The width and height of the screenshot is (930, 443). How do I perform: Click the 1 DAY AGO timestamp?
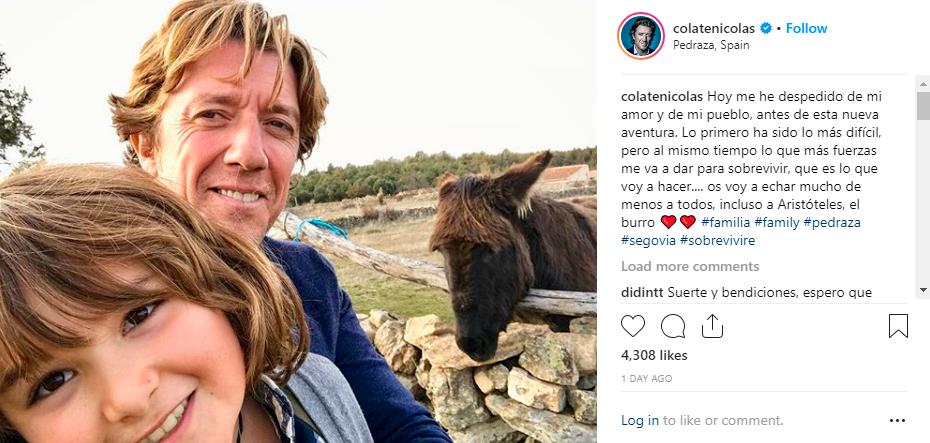coord(648,379)
